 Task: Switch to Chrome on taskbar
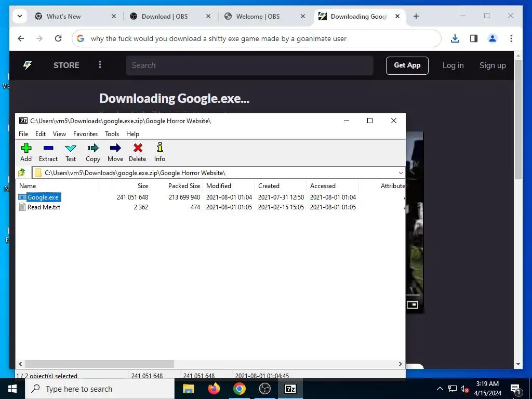pos(239,389)
